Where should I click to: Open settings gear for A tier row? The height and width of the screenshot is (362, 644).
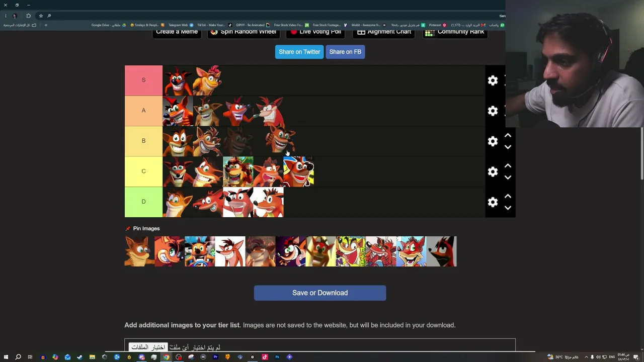493,111
